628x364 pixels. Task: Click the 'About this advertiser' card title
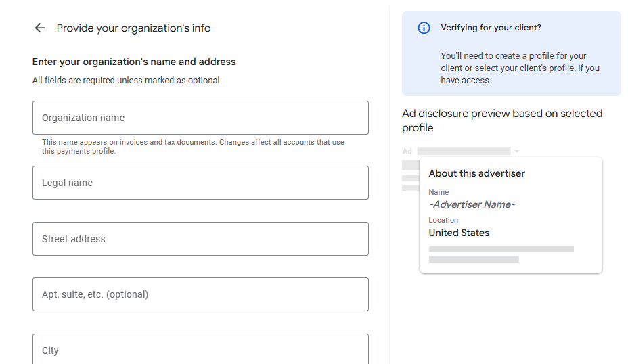(x=476, y=173)
